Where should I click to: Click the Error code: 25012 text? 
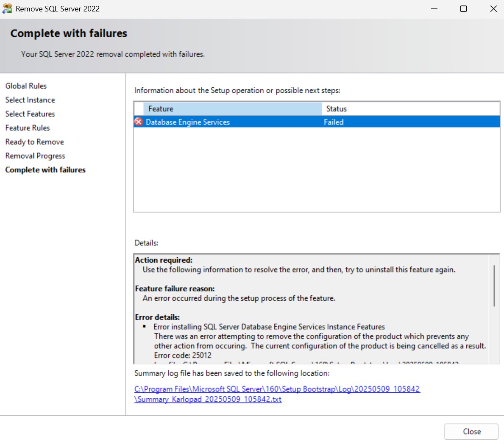click(183, 355)
